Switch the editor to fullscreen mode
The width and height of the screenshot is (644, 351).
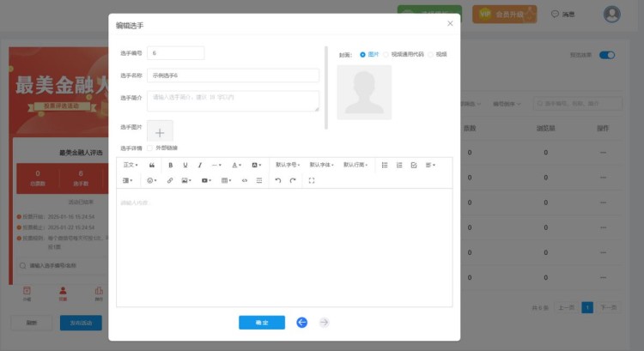(311, 181)
